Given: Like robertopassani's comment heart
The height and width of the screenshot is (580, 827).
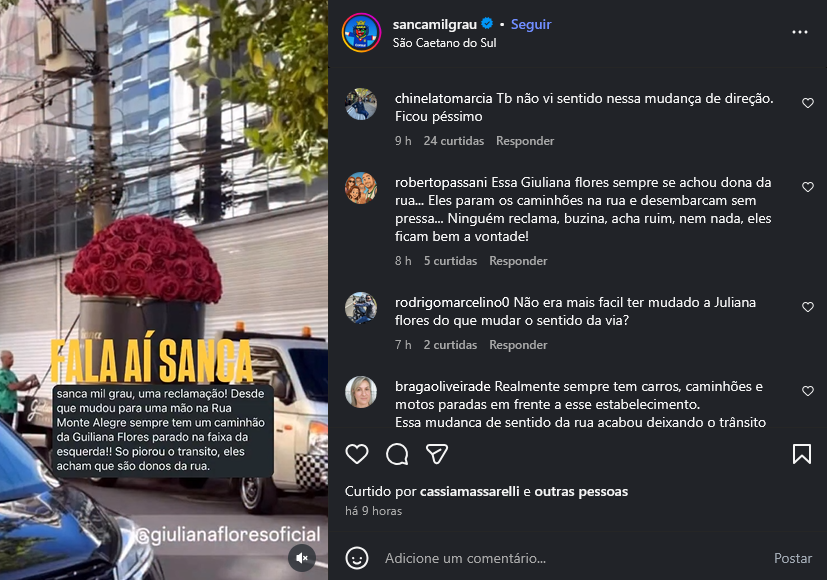Looking at the screenshot, I should click(x=807, y=187).
